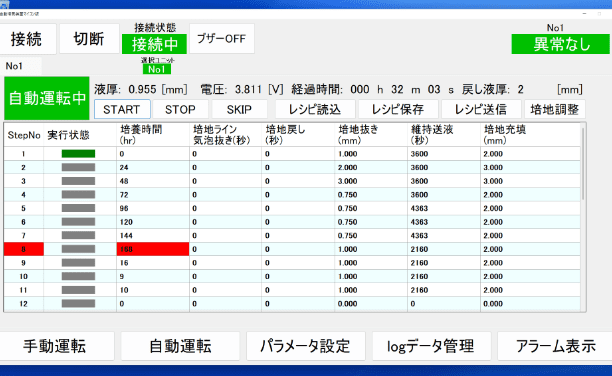The width and height of the screenshot is (612, 376).
Task: Click 培地充填 value 0.000 in step 12
Action: pos(530,303)
